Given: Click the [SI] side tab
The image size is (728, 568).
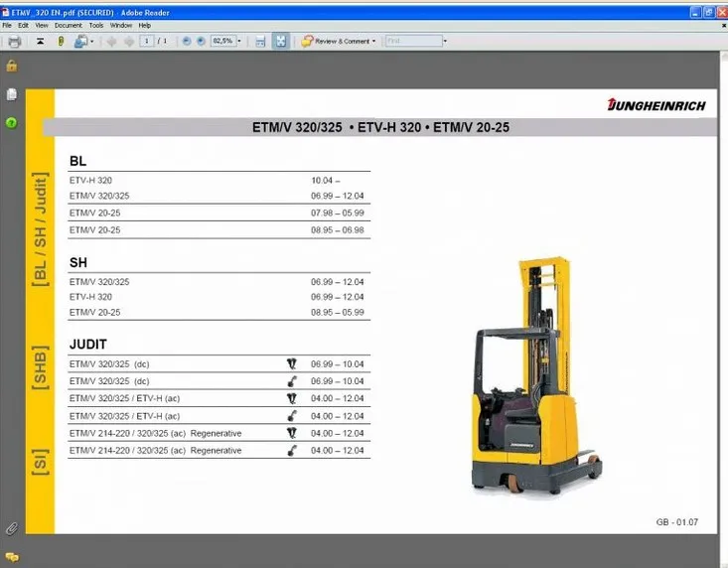Looking at the screenshot, I should [40, 462].
